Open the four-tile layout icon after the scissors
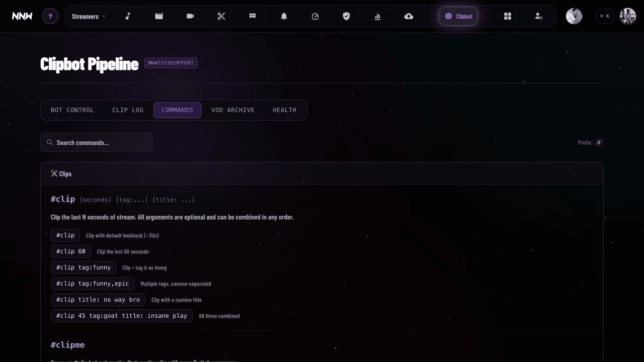 [x=253, y=16]
